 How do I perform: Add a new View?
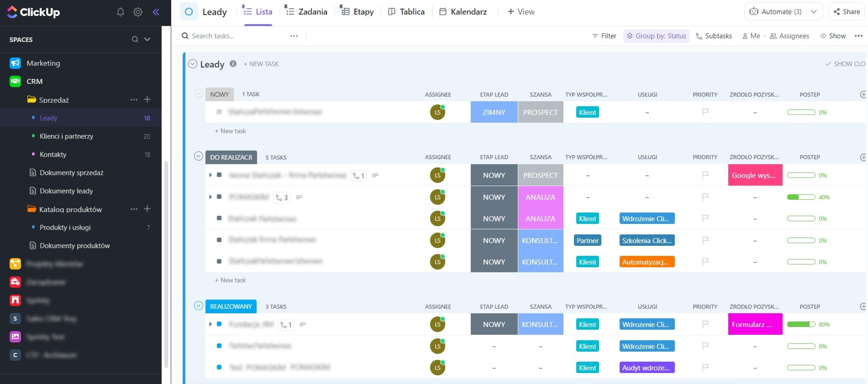tap(521, 12)
